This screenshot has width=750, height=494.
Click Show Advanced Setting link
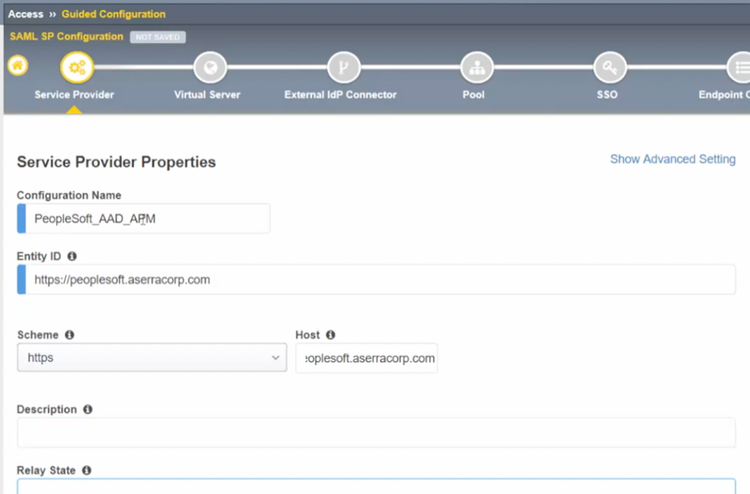coord(673,159)
